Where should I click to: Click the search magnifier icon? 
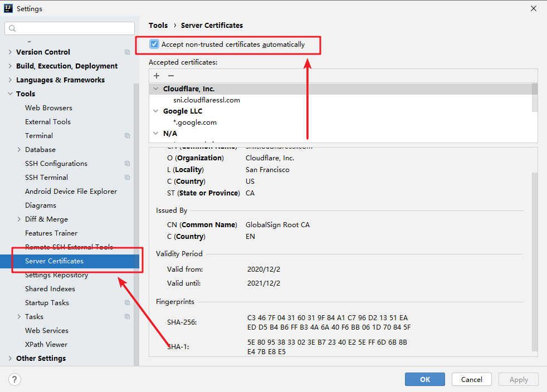(x=12, y=28)
